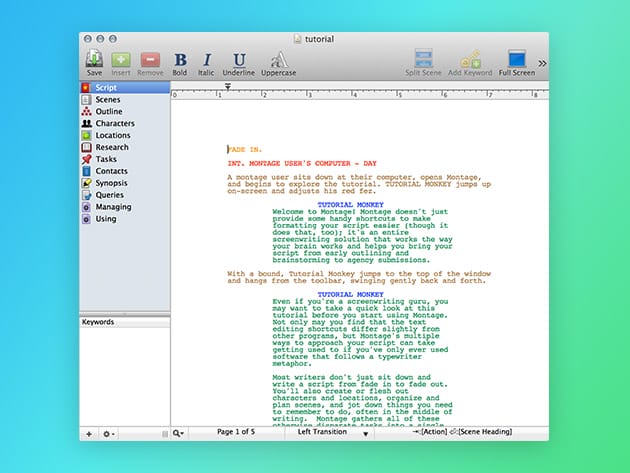Image resolution: width=630 pixels, height=473 pixels.
Task: Click the Research book icon
Action: [86, 147]
